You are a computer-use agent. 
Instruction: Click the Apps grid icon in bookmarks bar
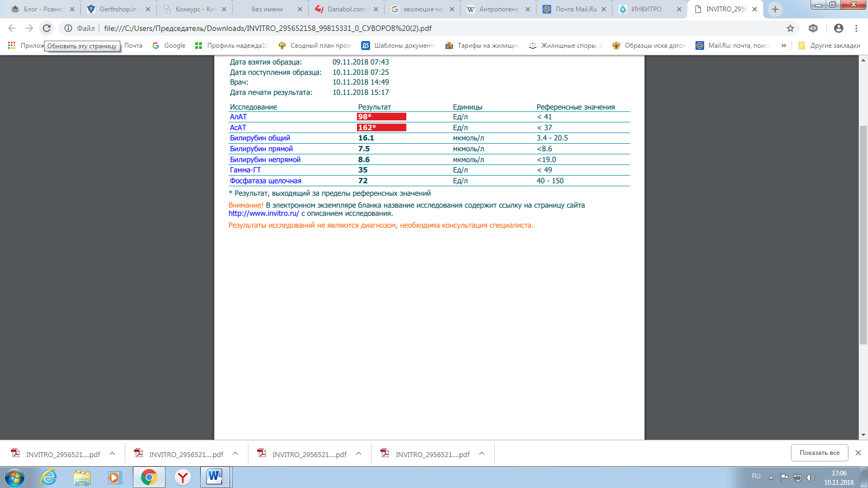tap(11, 46)
